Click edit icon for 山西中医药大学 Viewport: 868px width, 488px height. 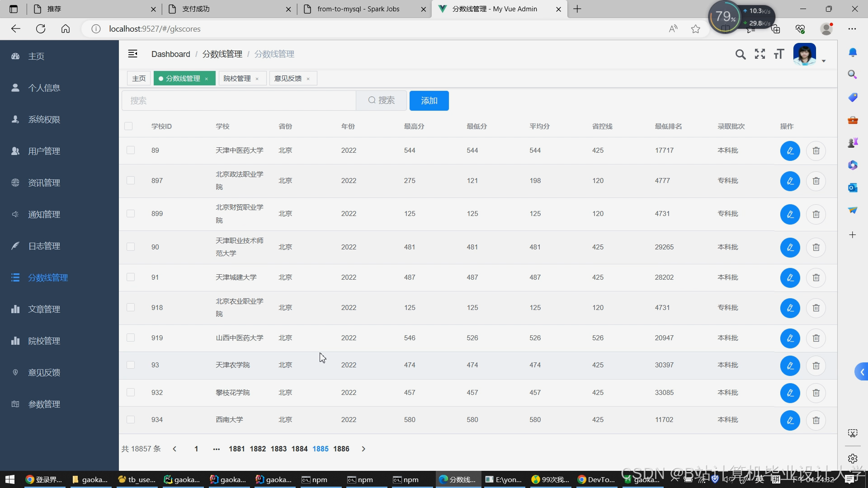tap(790, 338)
